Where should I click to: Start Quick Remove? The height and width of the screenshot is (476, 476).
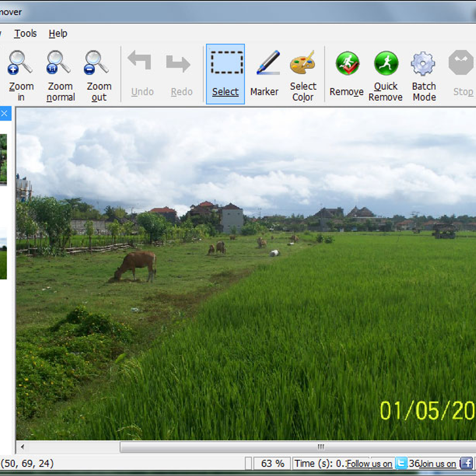[x=386, y=75]
